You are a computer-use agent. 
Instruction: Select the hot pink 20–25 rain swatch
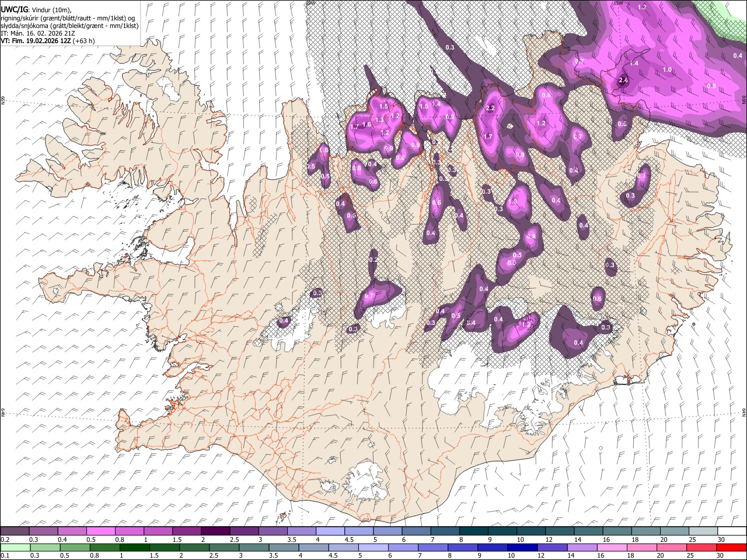tap(671, 547)
